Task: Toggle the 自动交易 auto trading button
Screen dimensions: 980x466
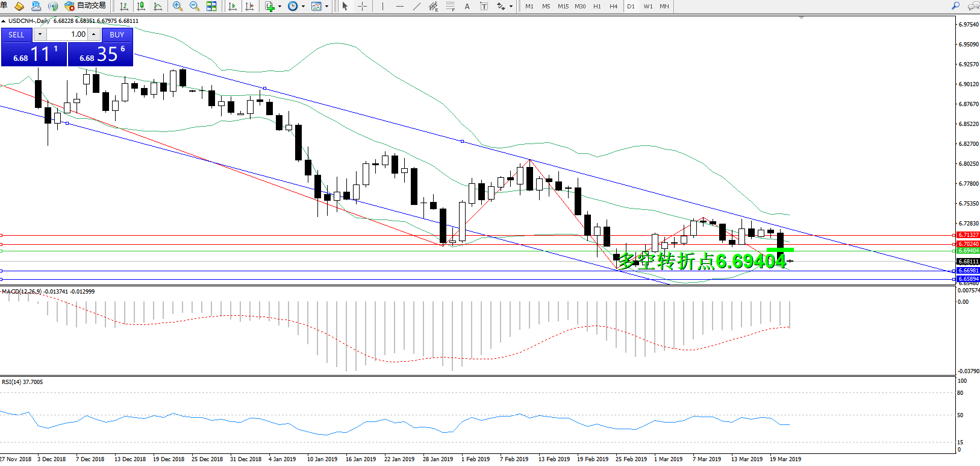Action: tap(85, 6)
